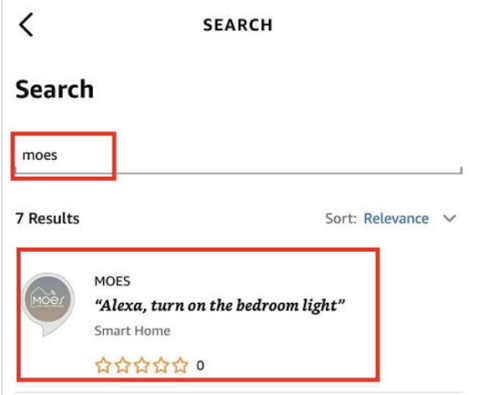Open the MOES skill logo icon
480x395 pixels.
pos(48,304)
